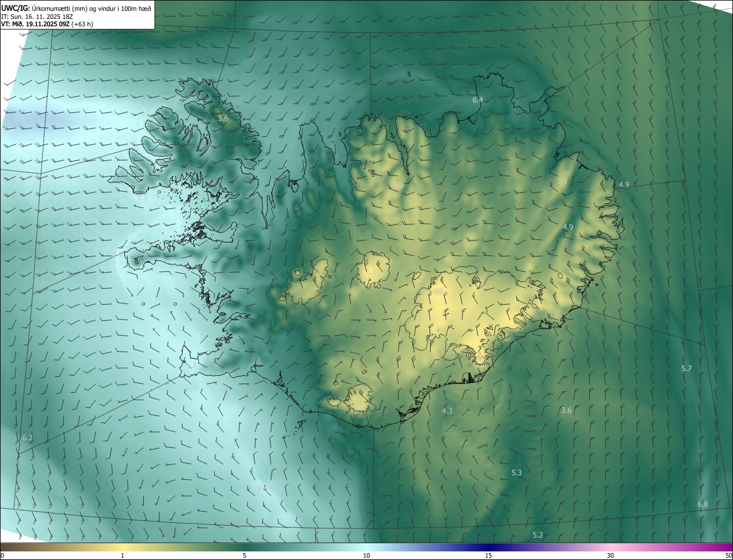This screenshot has height=560, width=733.
Task: Click the title text "Úrkomumætti (mm) og vindur í 100m hæð"
Action: coord(91,8)
